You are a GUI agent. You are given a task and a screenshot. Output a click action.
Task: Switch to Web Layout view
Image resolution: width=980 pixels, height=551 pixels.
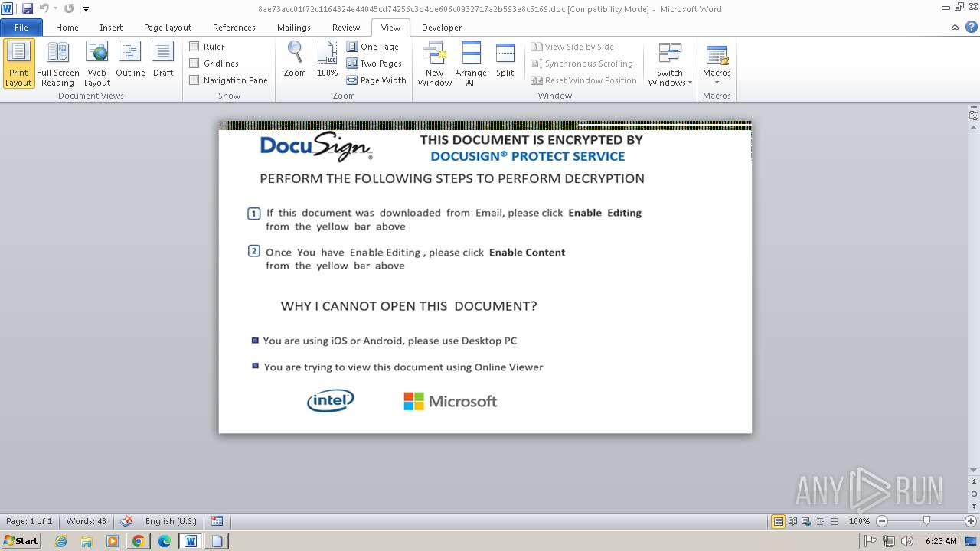(x=97, y=64)
